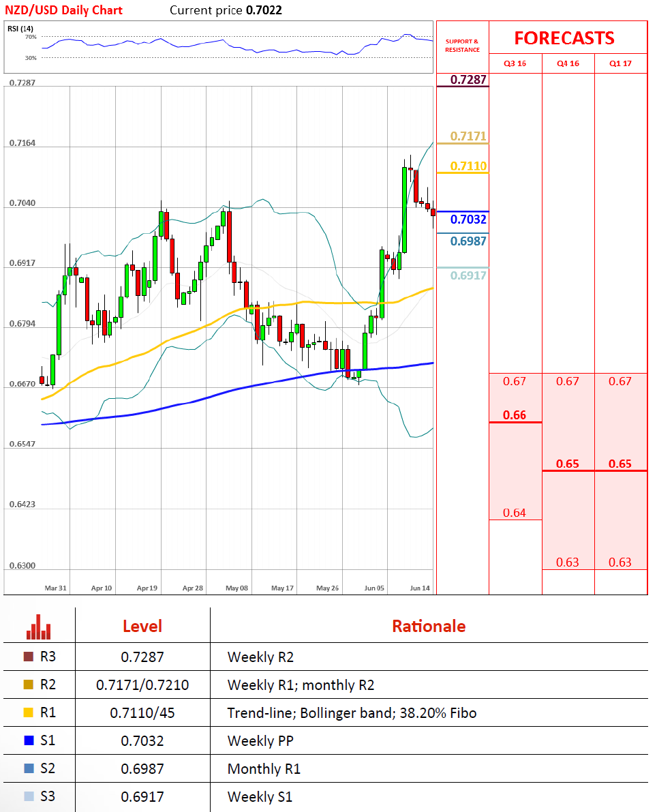Click the red bar chart icon
Image resolution: width=657 pixels, height=812 pixels.
38,627
